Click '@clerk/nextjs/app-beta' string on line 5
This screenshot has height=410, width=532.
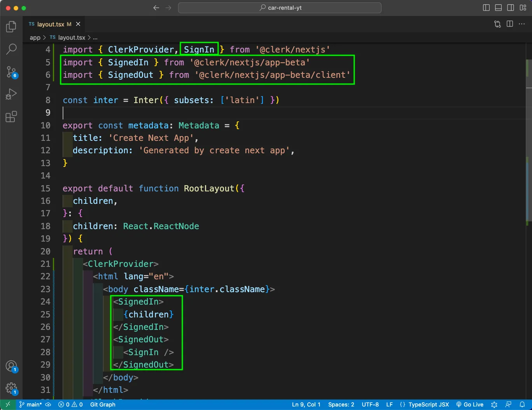(x=250, y=63)
